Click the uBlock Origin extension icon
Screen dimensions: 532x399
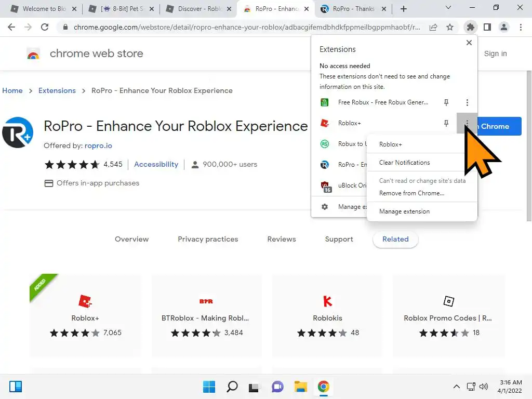coord(326,187)
